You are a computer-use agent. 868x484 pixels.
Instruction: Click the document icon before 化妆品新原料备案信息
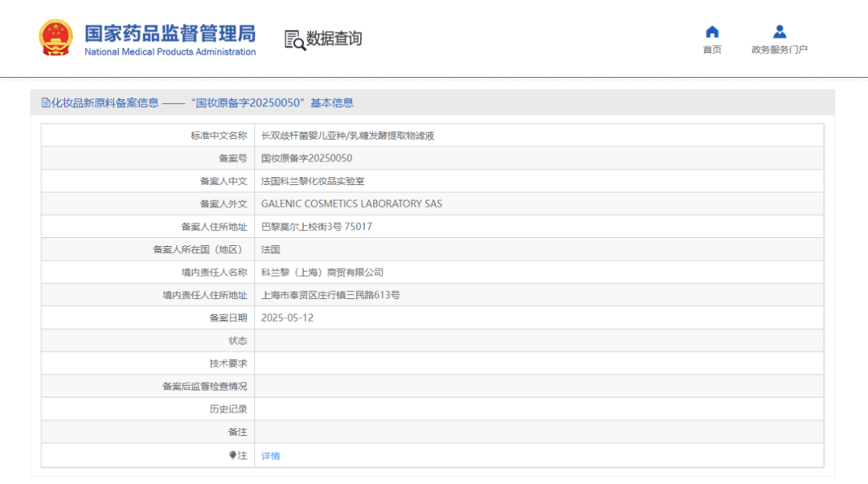click(x=45, y=103)
